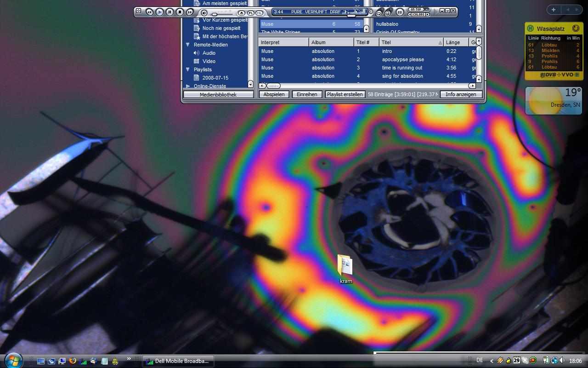Click Show Desktop in Quick Launch

(x=41, y=361)
